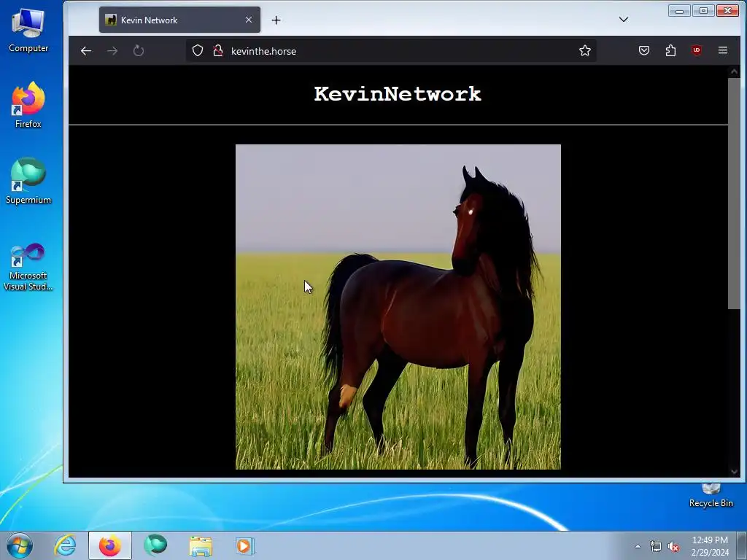Select the Kevin Network tab
Viewport: 747px width, 560px height.
point(179,20)
